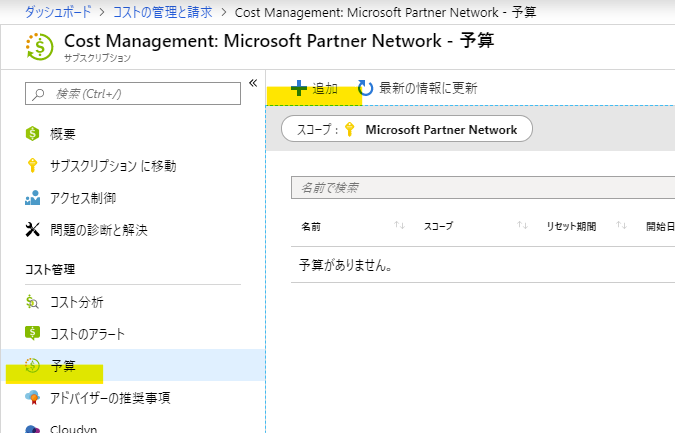Click the リセット期間 column header
Screen dimensions: 675x433
(x=571, y=226)
